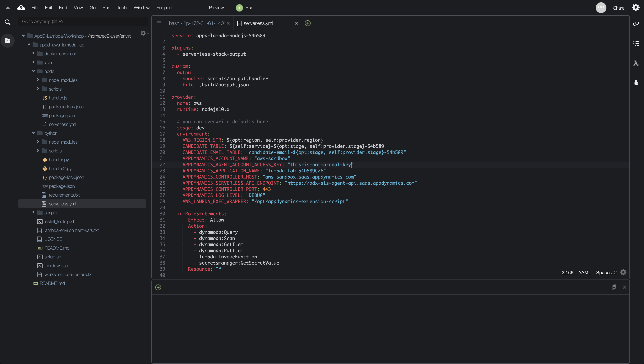Open the AWS Lambda panel icon
The height and width of the screenshot is (364, 644).
[x=636, y=63]
